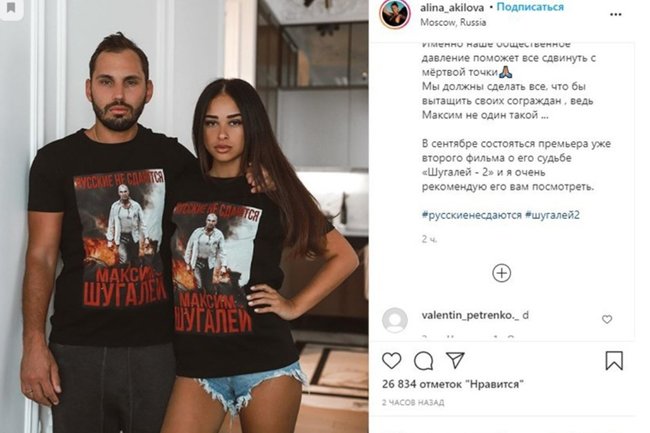Click valentin_petrenko's gray avatar icon
Viewport: 650px width, 433px height.
(395, 320)
